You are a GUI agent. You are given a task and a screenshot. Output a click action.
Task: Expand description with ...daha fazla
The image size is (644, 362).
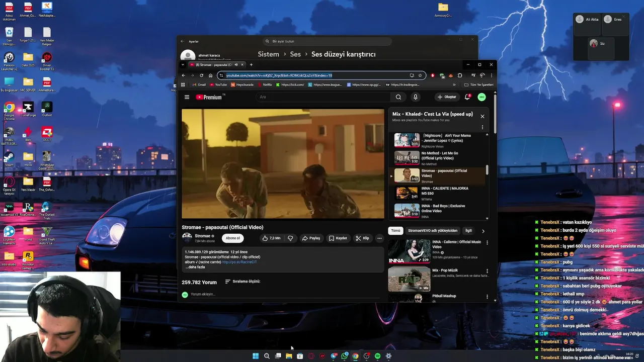point(195,267)
